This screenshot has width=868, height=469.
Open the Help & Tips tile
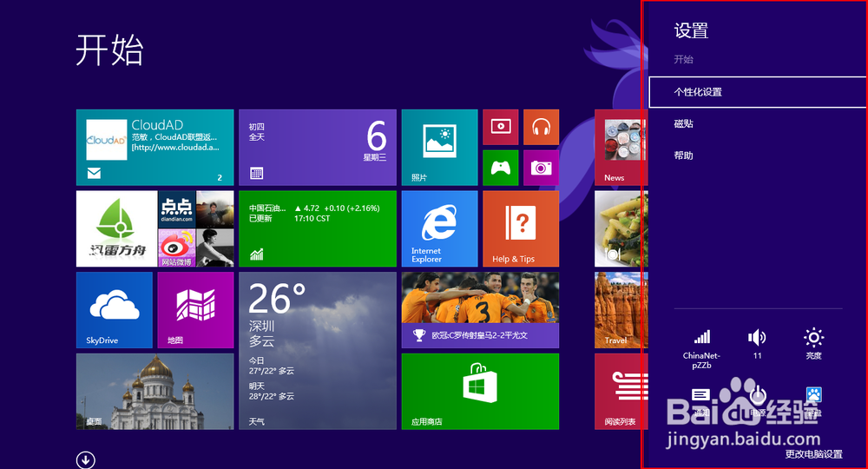pyautogui.click(x=521, y=228)
